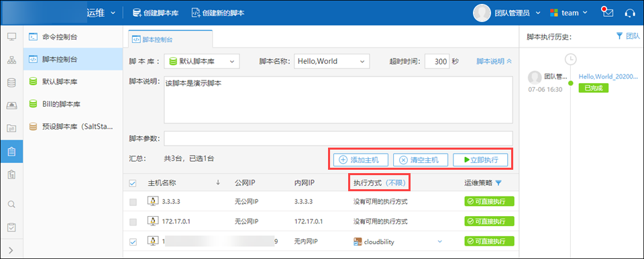The height and width of the screenshot is (259, 644).
Task: Open the database icon in left sidebar
Action: tap(11, 83)
